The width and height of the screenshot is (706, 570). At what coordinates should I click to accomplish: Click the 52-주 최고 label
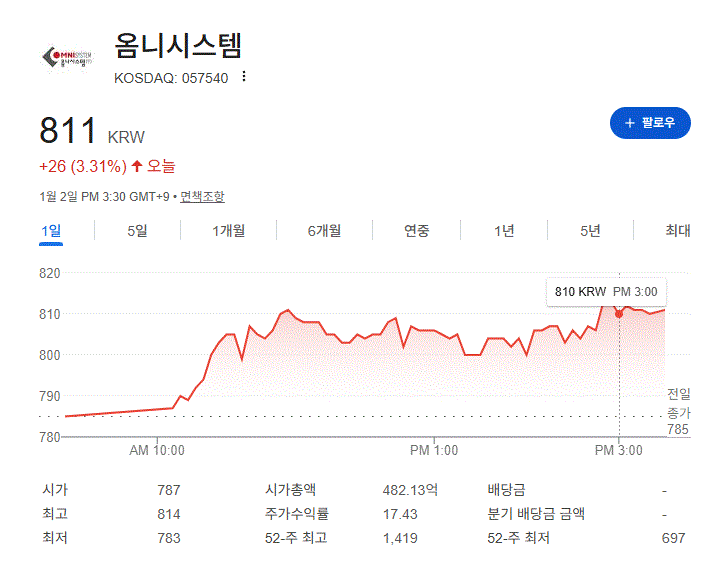coord(296,538)
